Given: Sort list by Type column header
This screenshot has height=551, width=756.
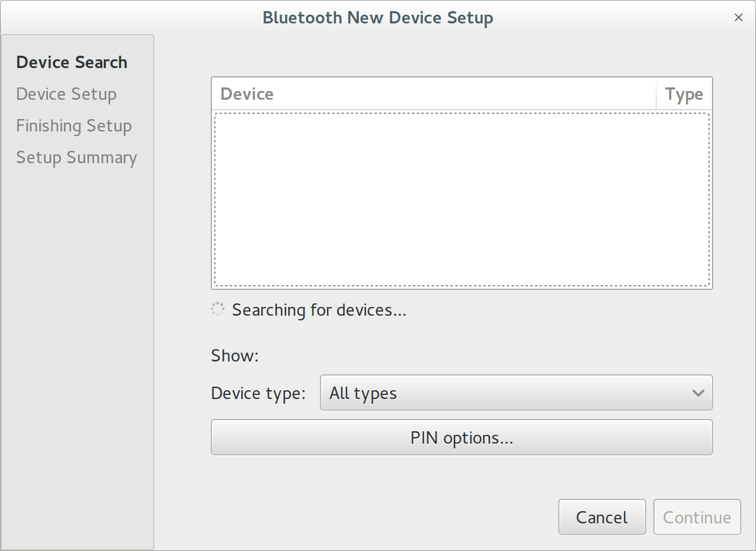Looking at the screenshot, I should 684,94.
